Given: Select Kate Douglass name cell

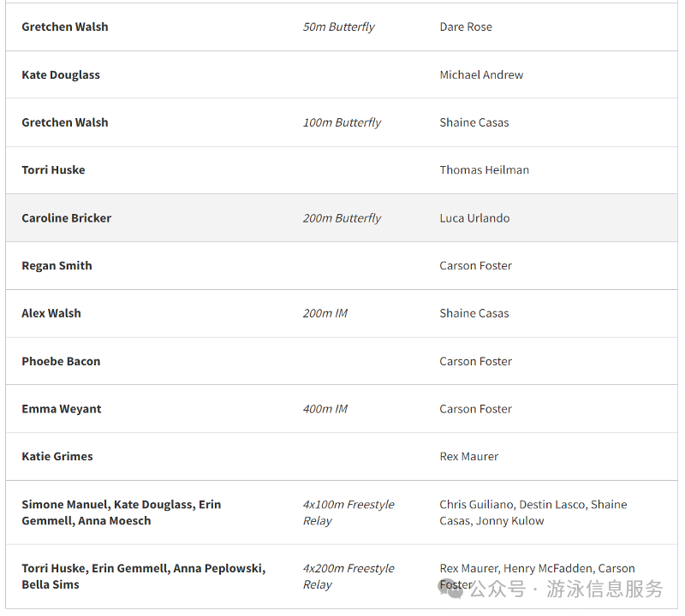Looking at the screenshot, I should [x=61, y=74].
